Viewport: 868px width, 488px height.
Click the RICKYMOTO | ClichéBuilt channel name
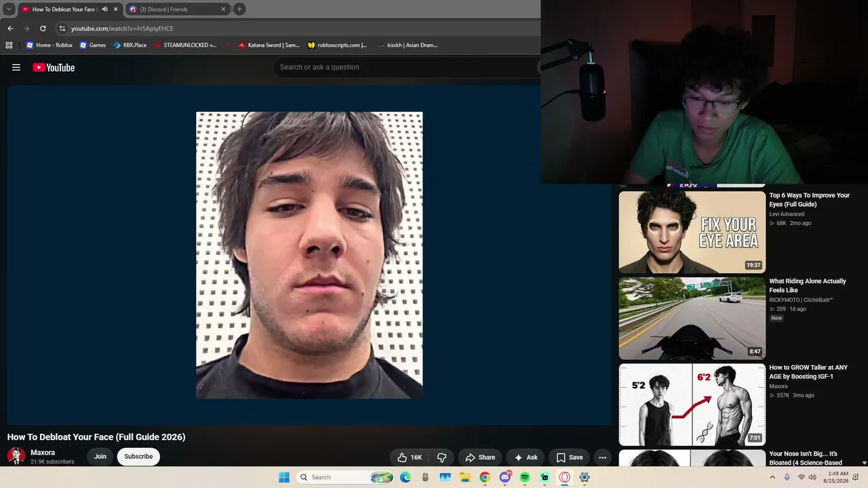pyautogui.click(x=801, y=300)
